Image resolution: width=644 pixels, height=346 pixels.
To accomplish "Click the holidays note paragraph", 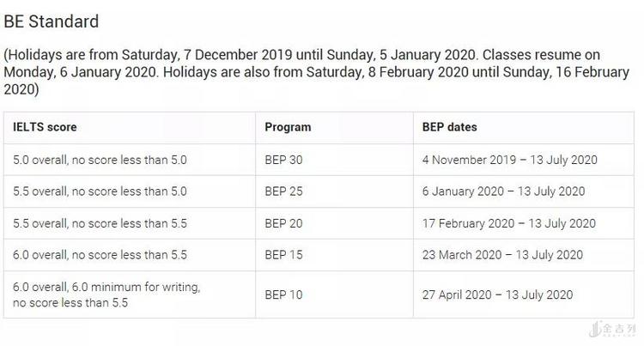I will (x=316, y=71).
